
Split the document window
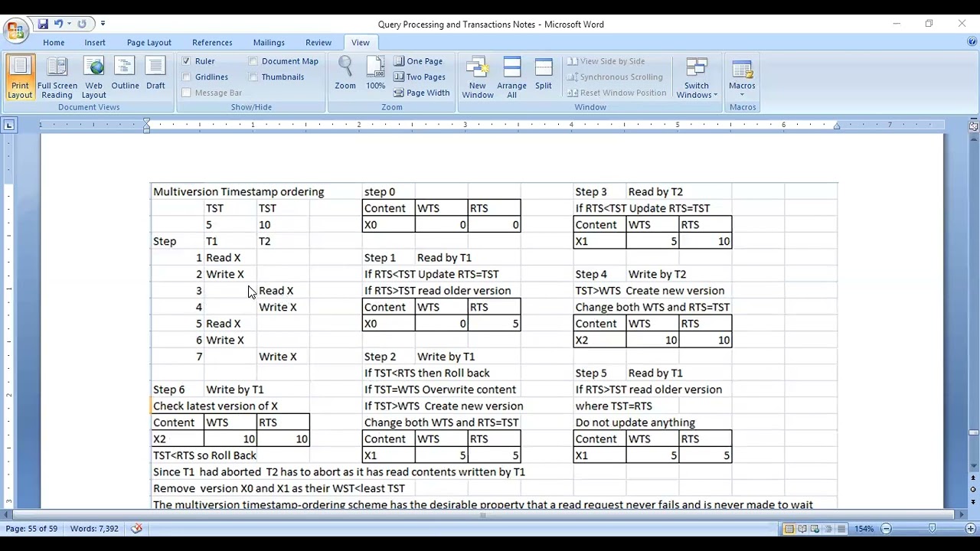[544, 74]
